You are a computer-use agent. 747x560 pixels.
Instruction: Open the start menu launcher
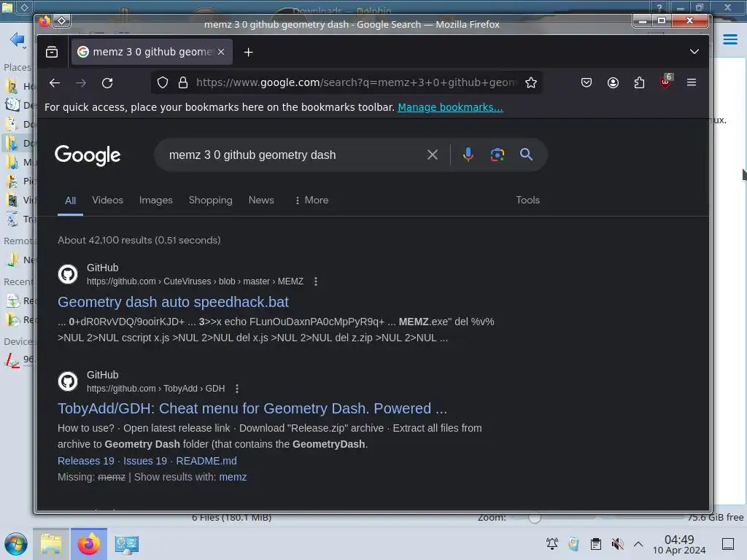pos(16,544)
